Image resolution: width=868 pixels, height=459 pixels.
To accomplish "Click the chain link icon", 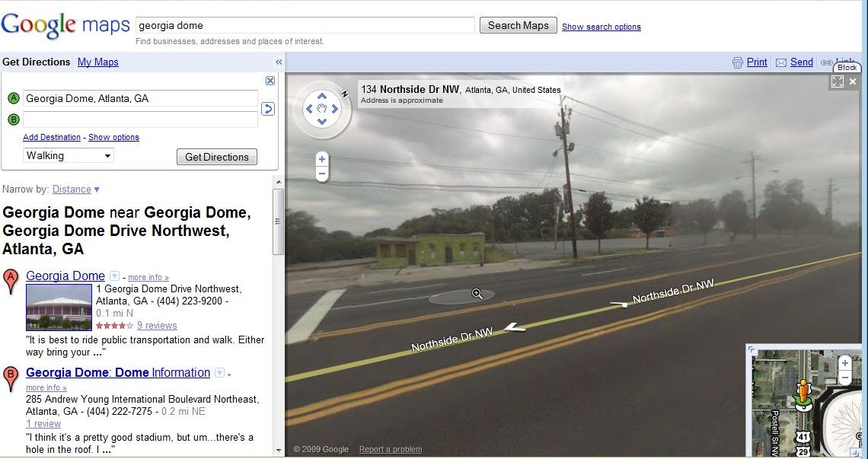I will (826, 62).
